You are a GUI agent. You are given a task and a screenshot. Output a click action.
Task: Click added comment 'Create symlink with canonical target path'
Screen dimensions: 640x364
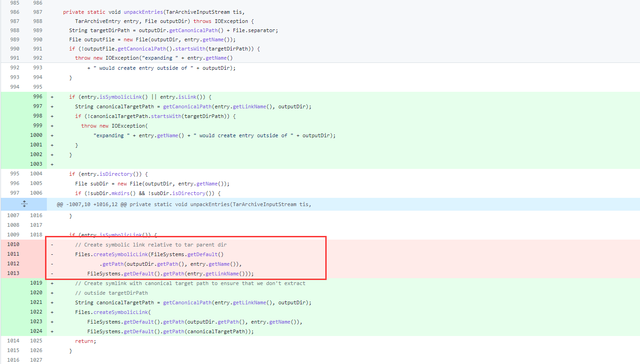[x=190, y=283]
